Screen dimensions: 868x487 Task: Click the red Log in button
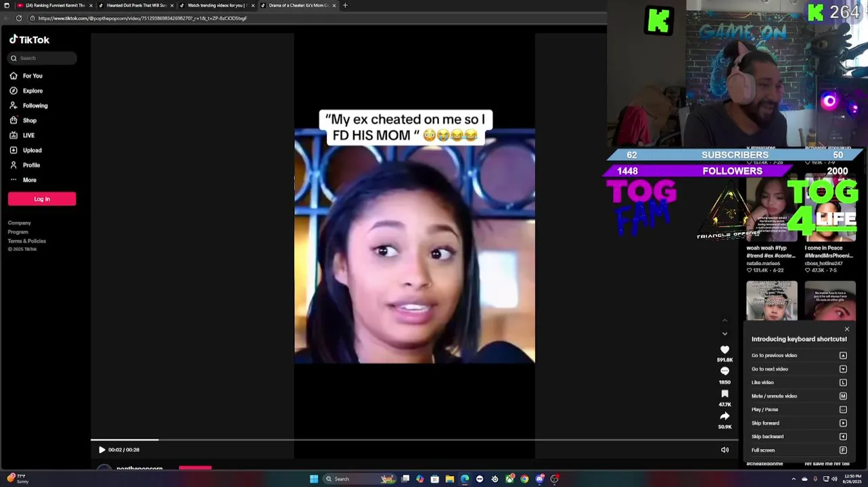(x=42, y=199)
